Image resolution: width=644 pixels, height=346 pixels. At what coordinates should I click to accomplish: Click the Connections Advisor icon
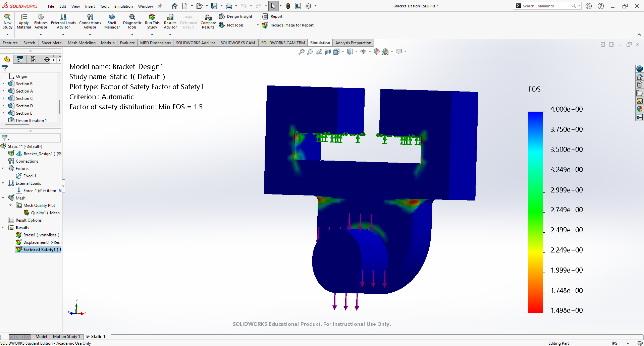(x=90, y=21)
